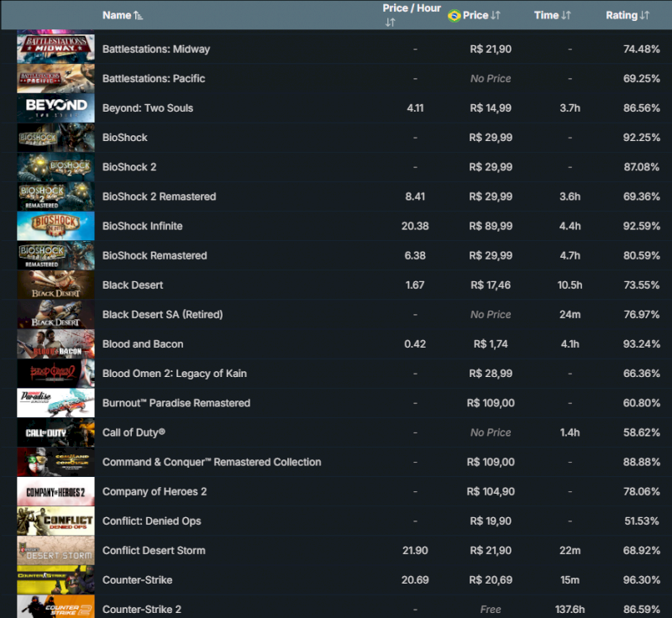This screenshot has height=618, width=672.
Task: Open Command & Conquer Remastered Collection title
Action: coord(212,462)
